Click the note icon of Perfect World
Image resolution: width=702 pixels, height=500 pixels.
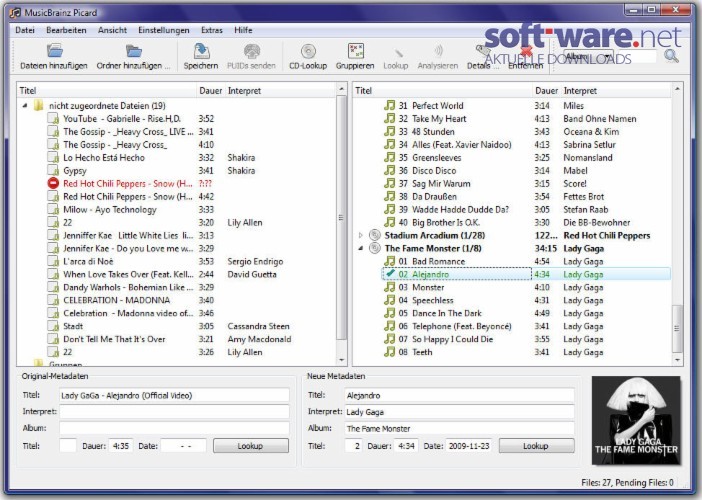click(390, 105)
